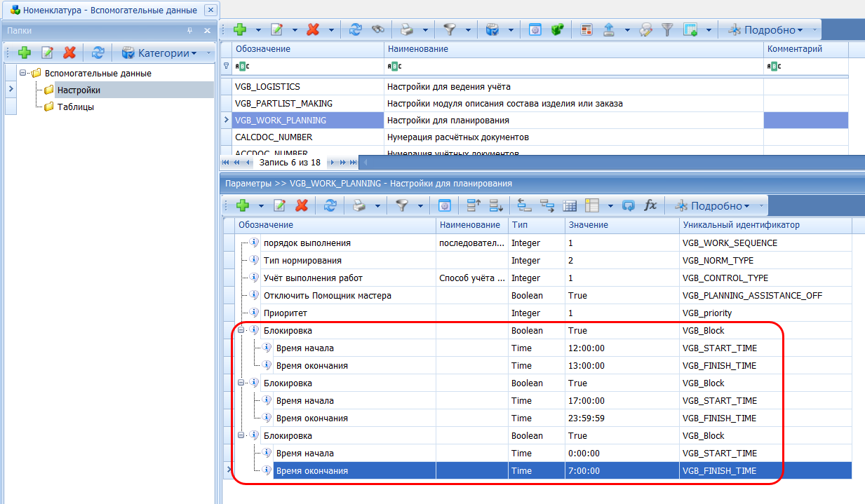The image size is (865, 504).
Task: Click the fx formula icon in Параметры toolbar
Action: coord(650,205)
